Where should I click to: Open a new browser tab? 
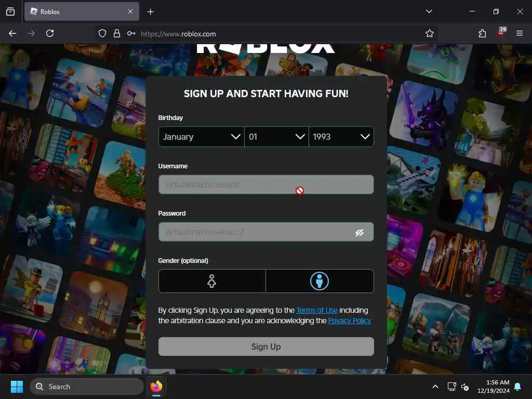(150, 12)
